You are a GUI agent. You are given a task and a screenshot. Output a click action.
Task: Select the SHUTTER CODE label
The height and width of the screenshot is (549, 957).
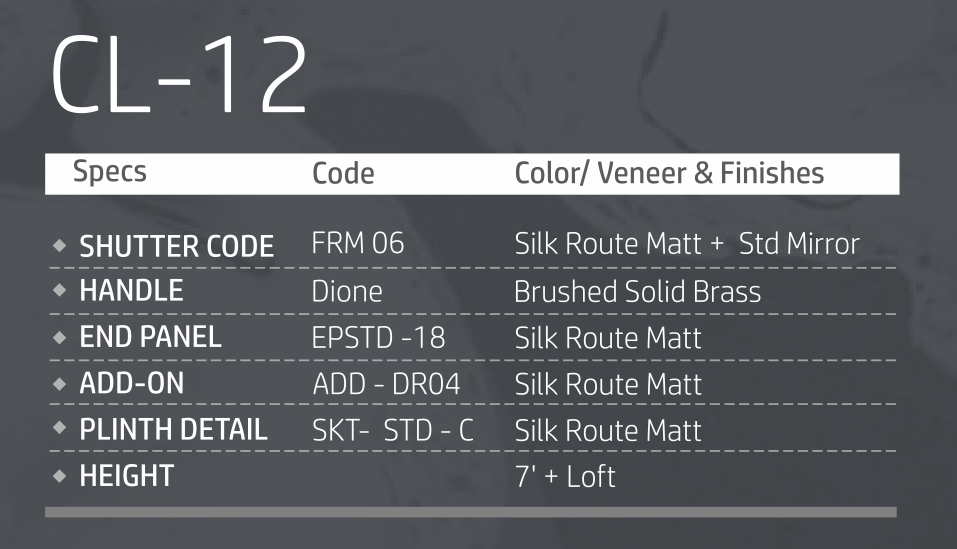coord(176,246)
